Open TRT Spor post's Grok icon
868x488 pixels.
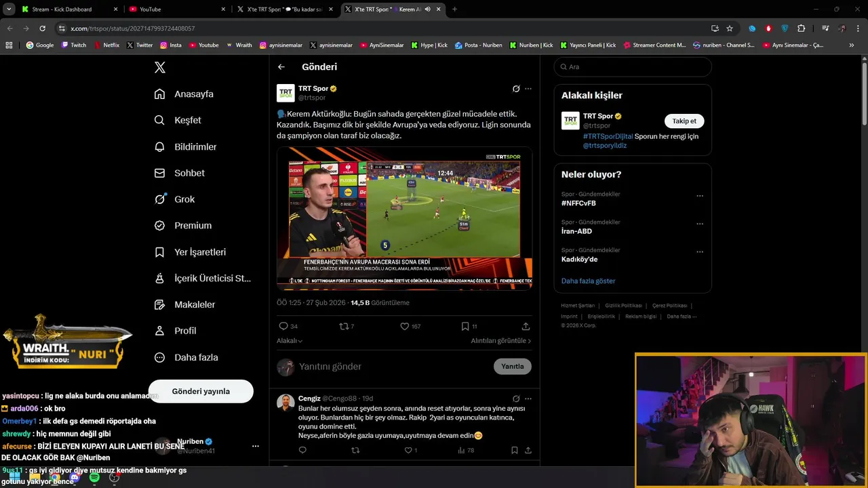tap(516, 89)
